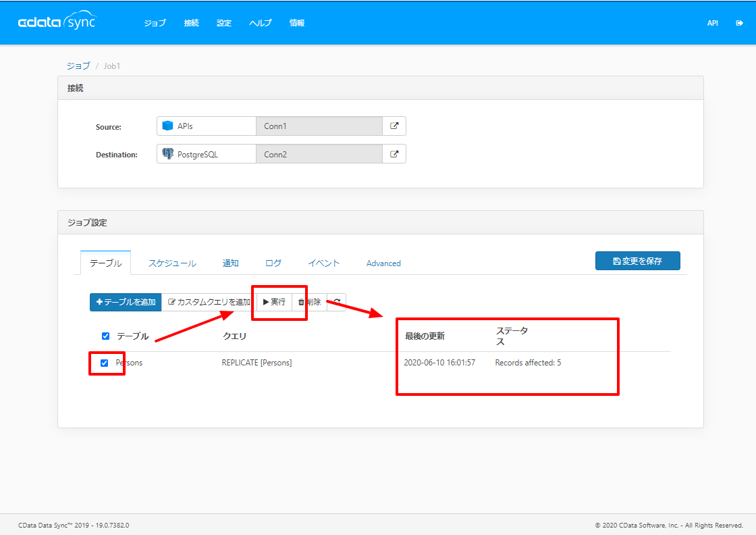Switch to the 通知 tab
Viewport: 756px width, 535px height.
coord(230,263)
